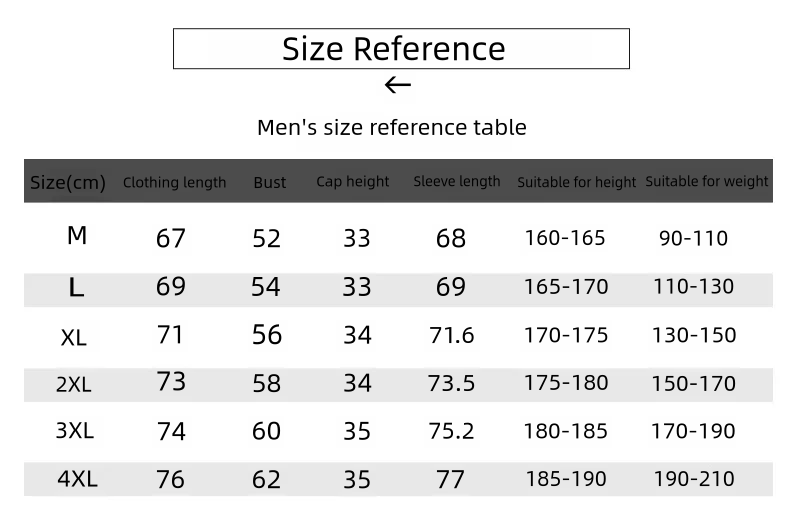
Task: Click the Size Reference title box
Action: tap(401, 49)
